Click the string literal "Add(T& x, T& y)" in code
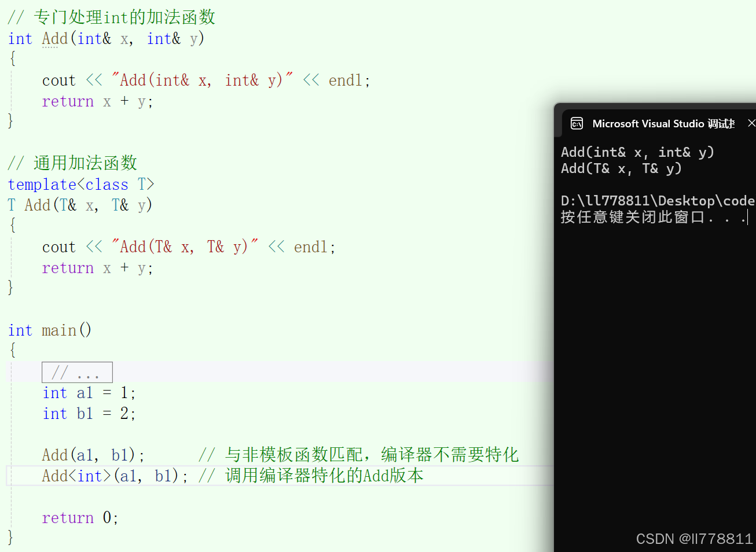Image resolution: width=756 pixels, height=552 pixels. click(x=185, y=247)
